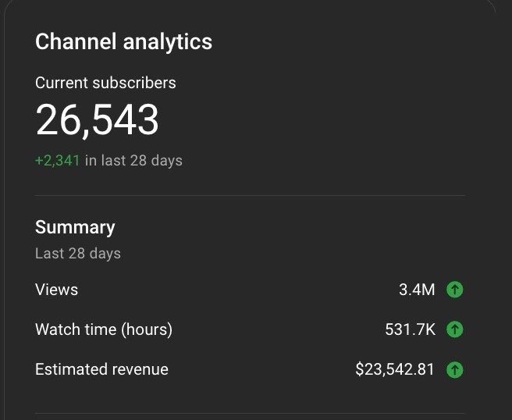Click the Summary heading
The width and height of the screenshot is (512, 420).
(75, 227)
